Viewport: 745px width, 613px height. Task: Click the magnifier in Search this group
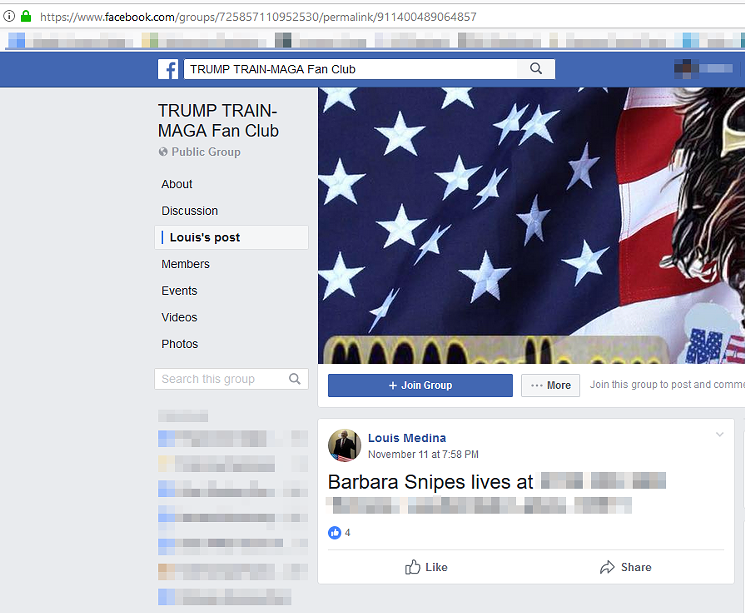(x=295, y=379)
